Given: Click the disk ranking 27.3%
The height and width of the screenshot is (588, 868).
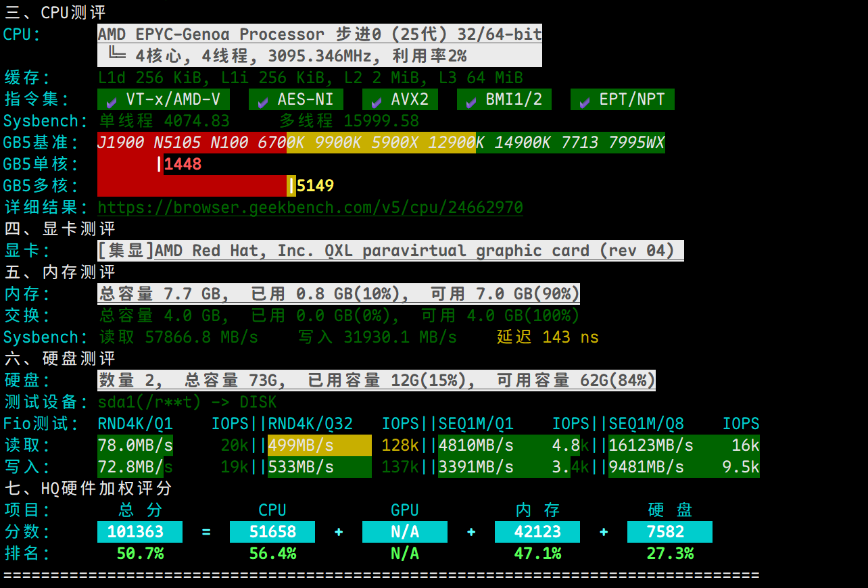Looking at the screenshot, I should 670,554.
